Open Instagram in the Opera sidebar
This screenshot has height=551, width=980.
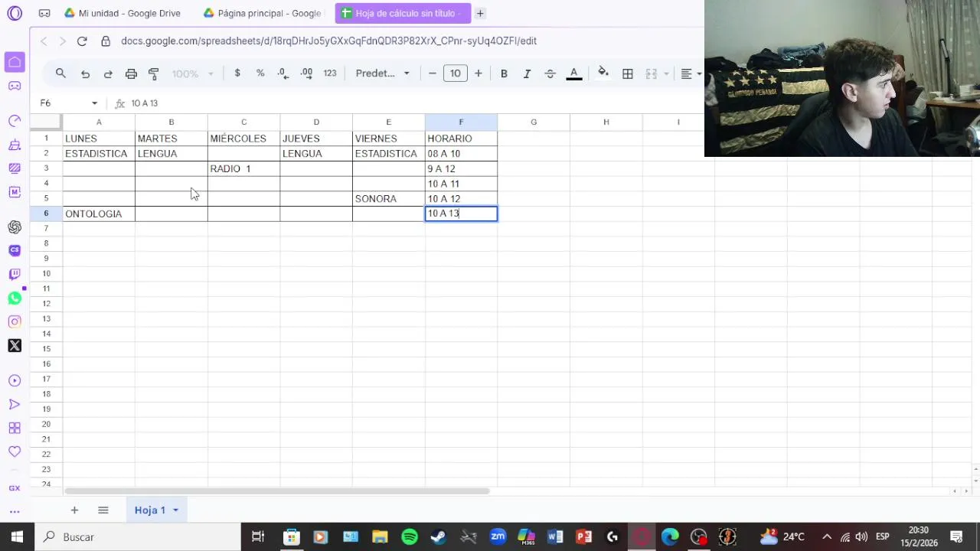(15, 321)
